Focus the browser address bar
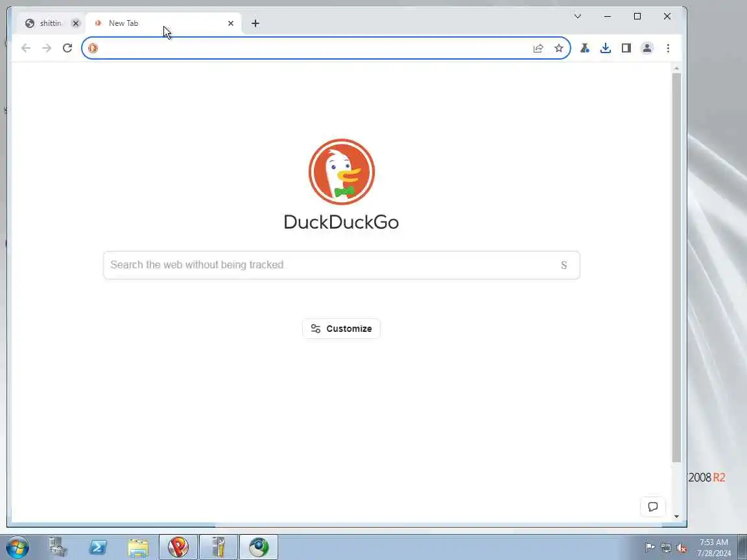 pos(326,48)
